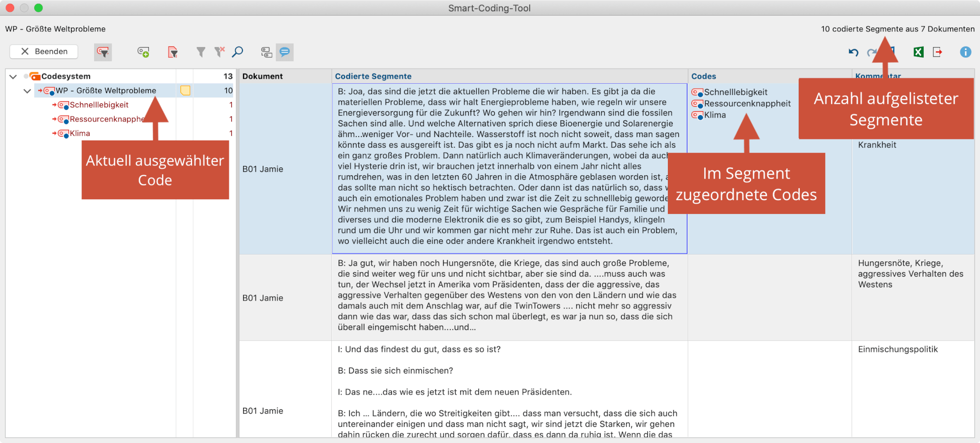
Task: Click count 1 in the Schnelllebigkeit row
Action: pos(231,105)
